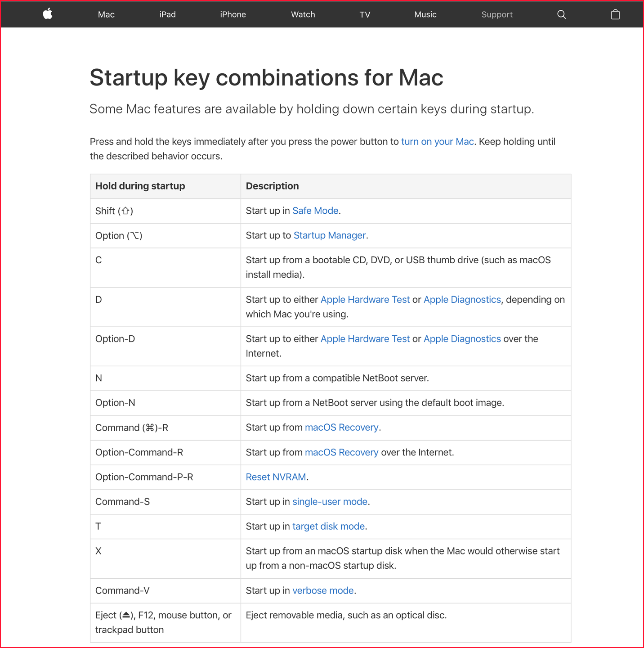The height and width of the screenshot is (648, 644).
Task: Select the 'Option-D' table cell
Action: [165, 346]
